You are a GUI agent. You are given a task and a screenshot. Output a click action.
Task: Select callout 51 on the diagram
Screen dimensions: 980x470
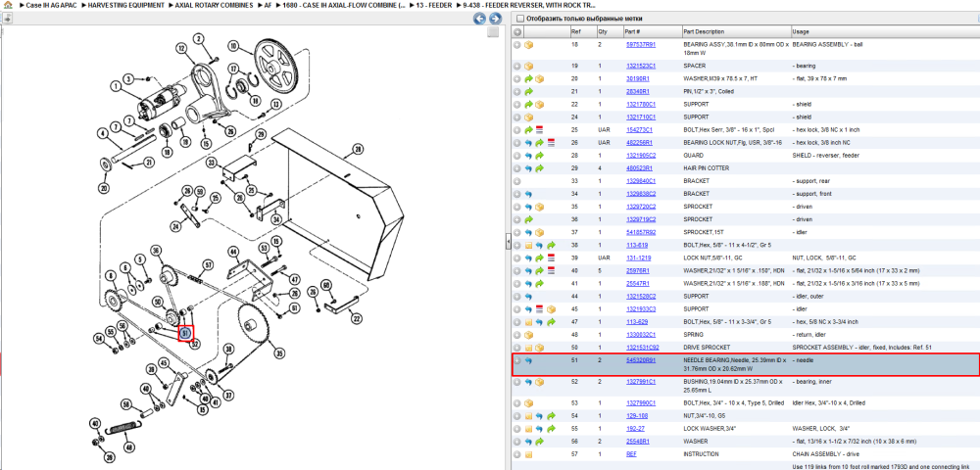coord(185,334)
